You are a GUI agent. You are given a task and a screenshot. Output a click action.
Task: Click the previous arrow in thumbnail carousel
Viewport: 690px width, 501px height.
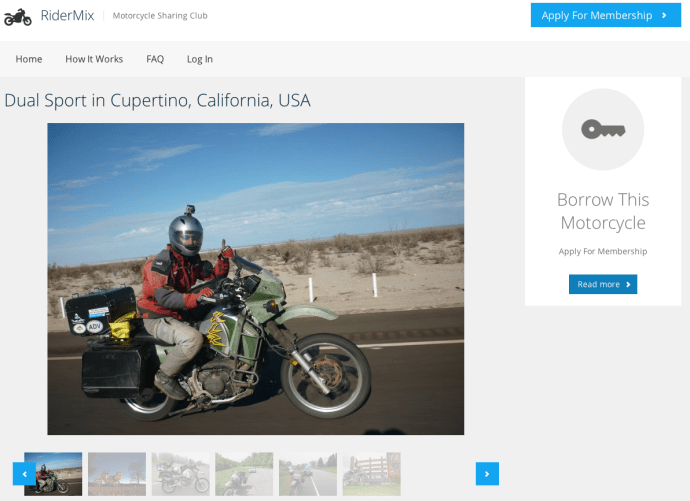[x=24, y=474]
